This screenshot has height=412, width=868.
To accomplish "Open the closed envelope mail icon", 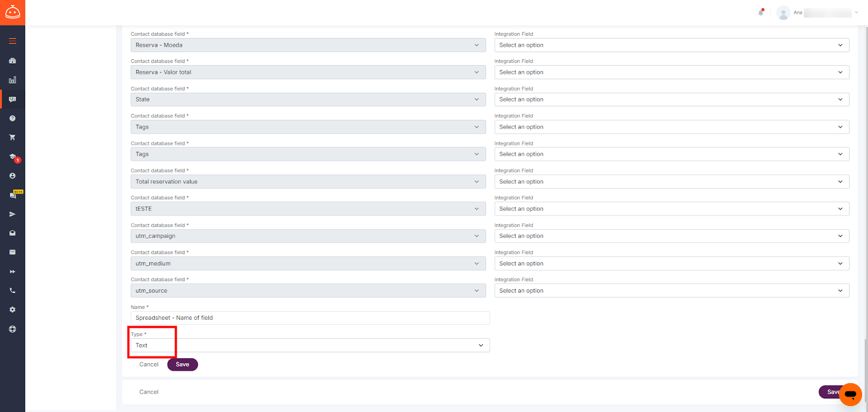I will pyautogui.click(x=12, y=252).
